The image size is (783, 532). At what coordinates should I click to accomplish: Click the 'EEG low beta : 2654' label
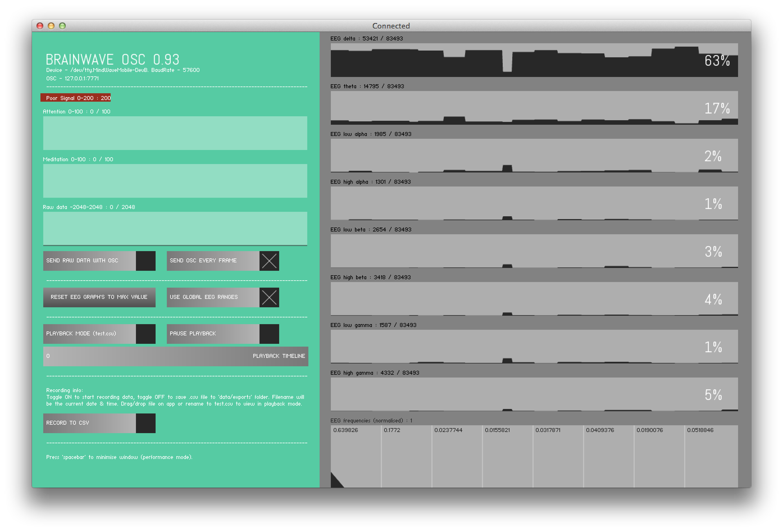point(371,229)
